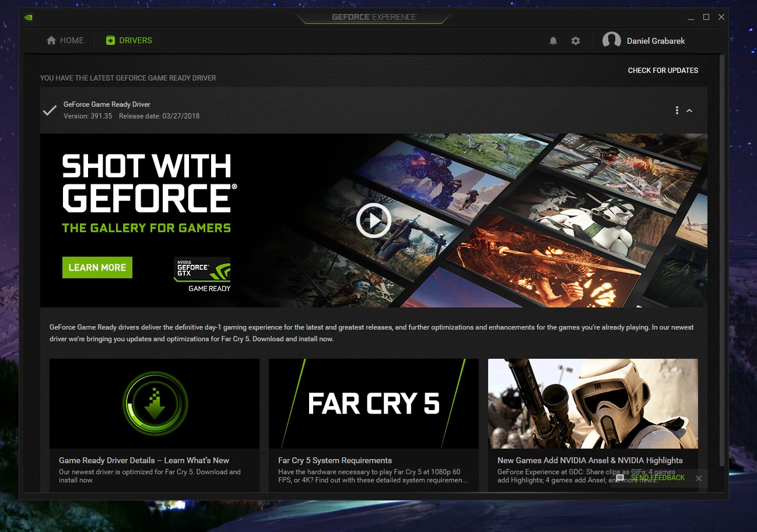Click Daniel Grabarek profile avatar
757x532 pixels.
pos(611,41)
